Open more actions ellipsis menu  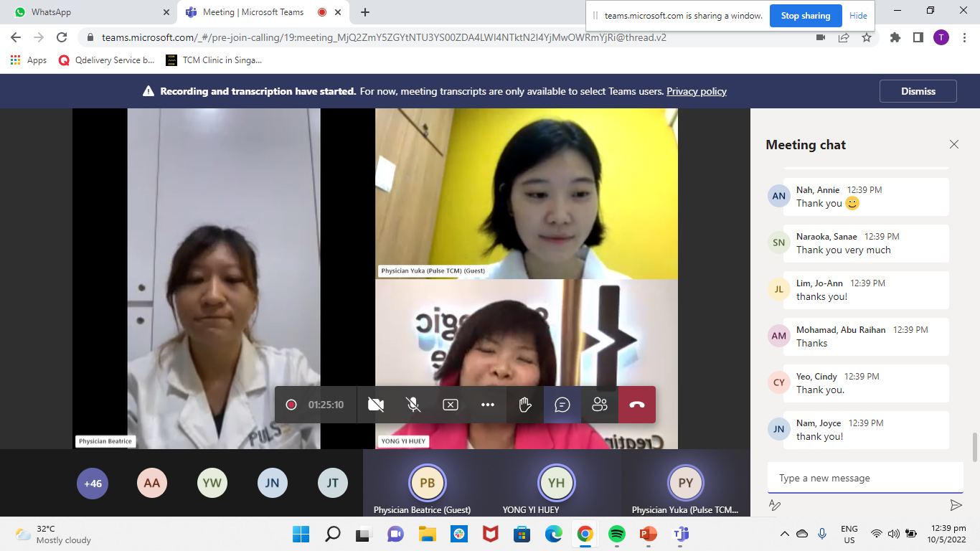[x=488, y=405]
